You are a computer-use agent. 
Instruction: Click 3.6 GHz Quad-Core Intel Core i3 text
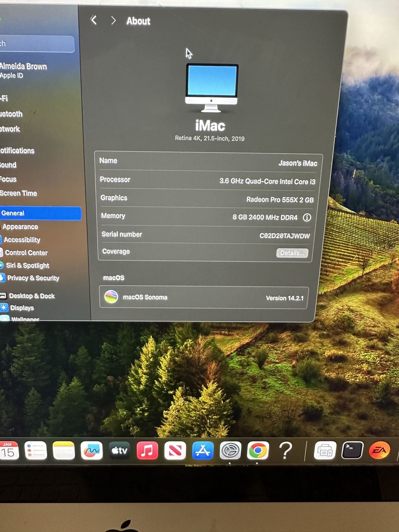(267, 181)
